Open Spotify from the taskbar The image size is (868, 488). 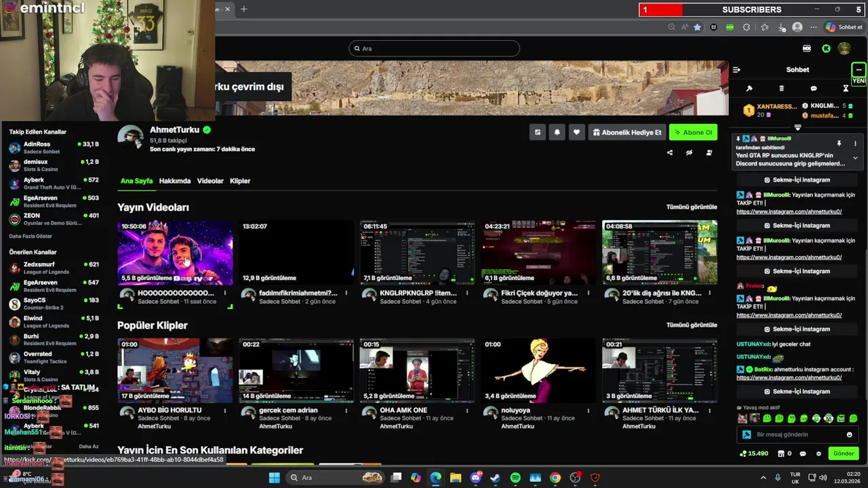[x=515, y=478]
